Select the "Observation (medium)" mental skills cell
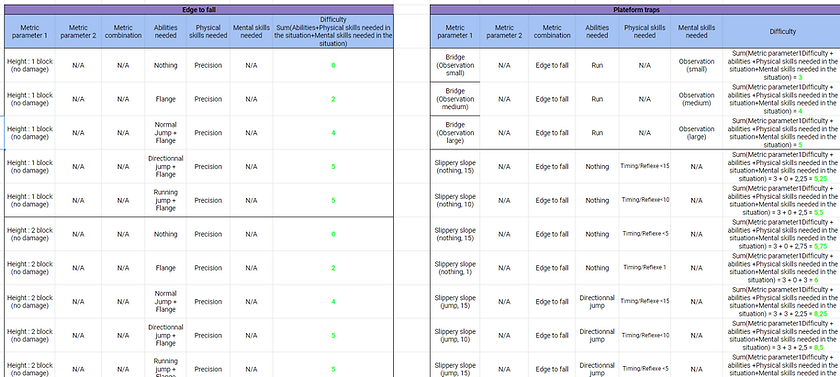The image size is (840, 377). coord(696,99)
